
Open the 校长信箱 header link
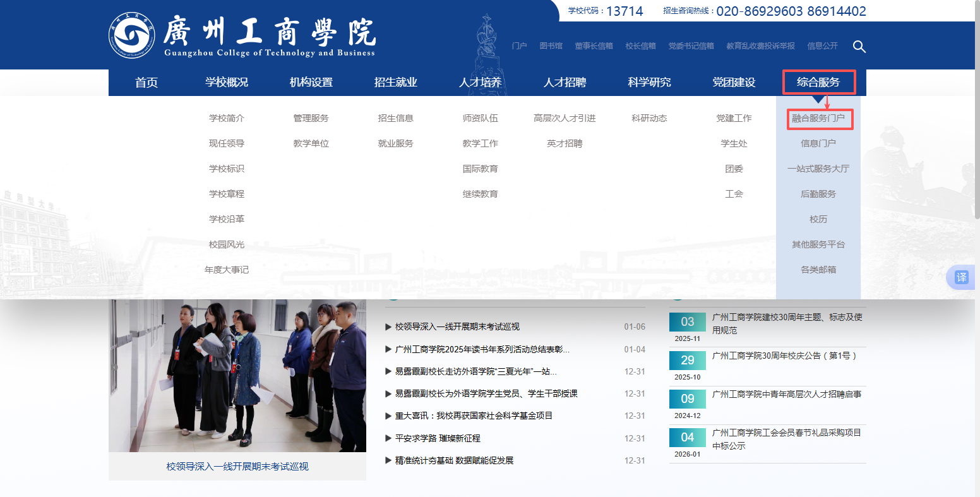pos(640,46)
